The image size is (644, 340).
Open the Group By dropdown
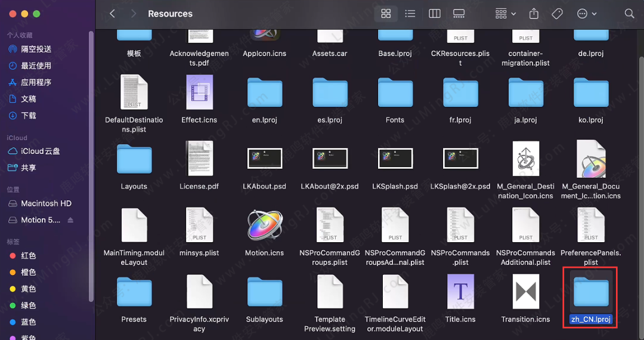[504, 14]
